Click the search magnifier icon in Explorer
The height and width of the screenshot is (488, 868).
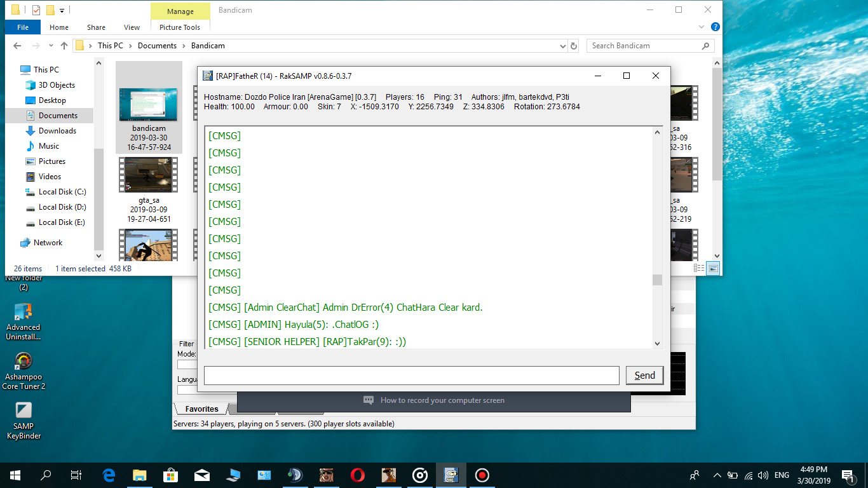coord(705,46)
